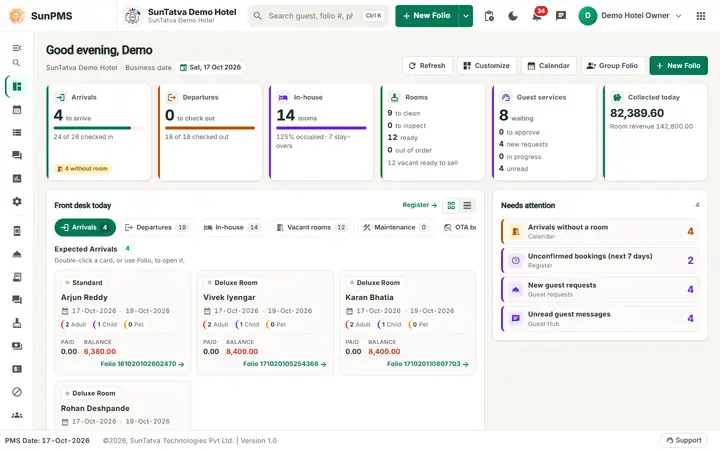This screenshot has width=720, height=450.
Task: Open the In-house summary card
Action: pyautogui.click(x=321, y=132)
